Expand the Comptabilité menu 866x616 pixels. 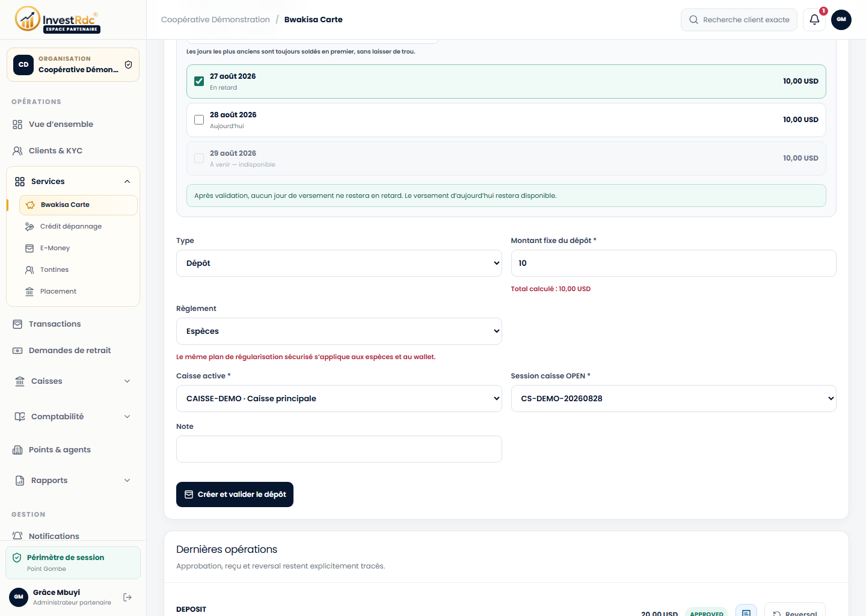(x=73, y=417)
